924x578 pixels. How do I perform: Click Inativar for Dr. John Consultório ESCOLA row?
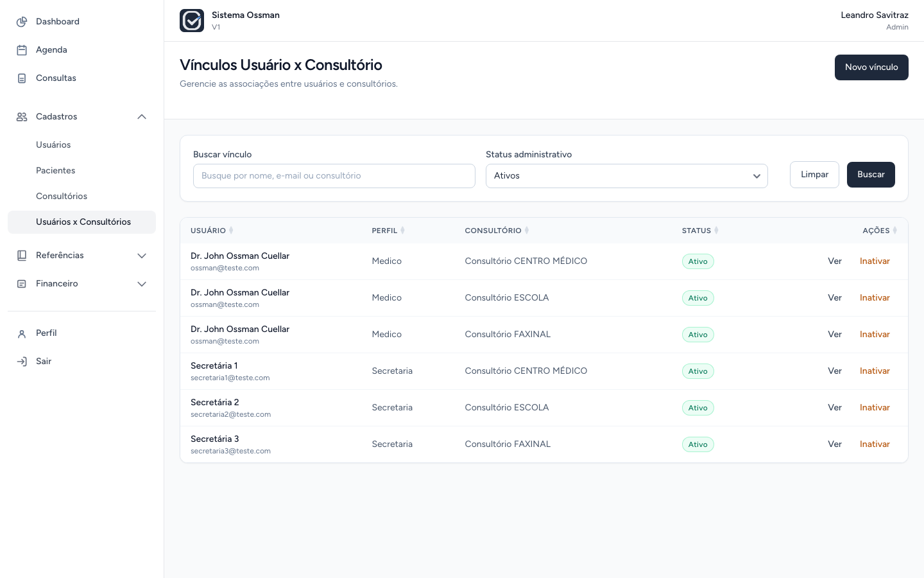pyautogui.click(x=875, y=298)
